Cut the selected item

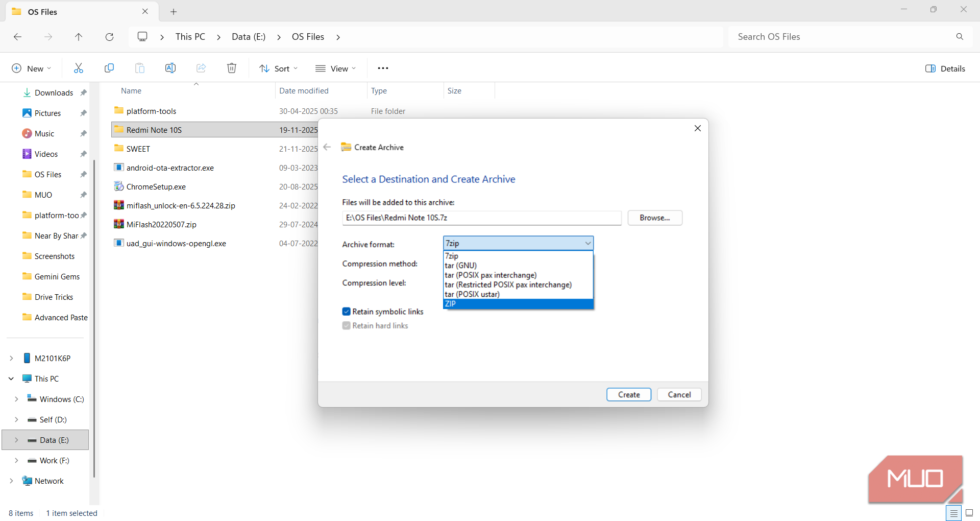point(79,68)
